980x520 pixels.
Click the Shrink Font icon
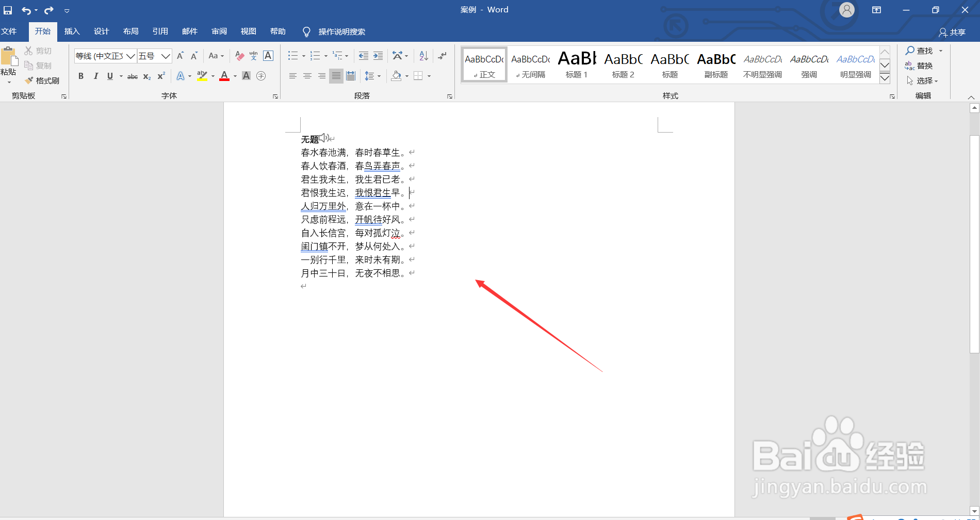[x=194, y=56]
